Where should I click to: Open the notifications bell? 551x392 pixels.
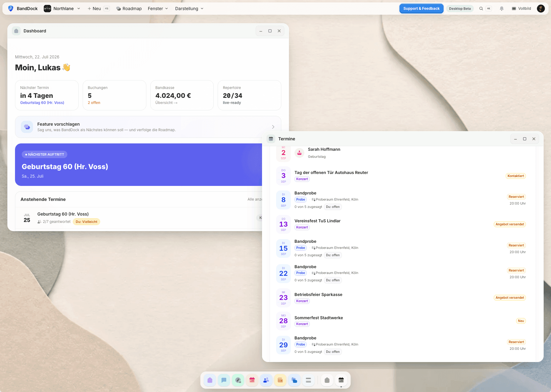[x=501, y=9]
